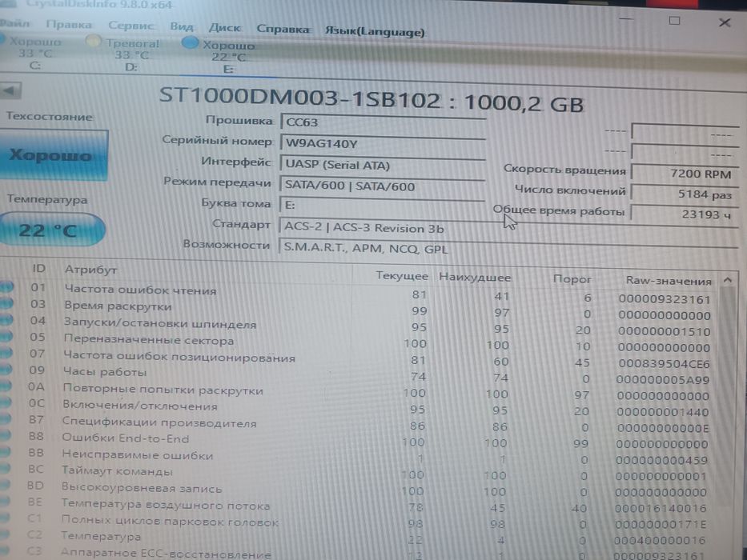Viewport: 747px width, 560px height.
Task: Click the 23193 ч total hours field
Action: [x=685, y=214]
